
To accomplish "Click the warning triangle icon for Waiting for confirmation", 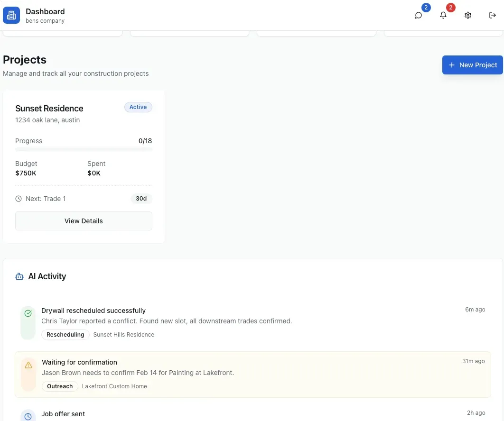I will [x=28, y=365].
